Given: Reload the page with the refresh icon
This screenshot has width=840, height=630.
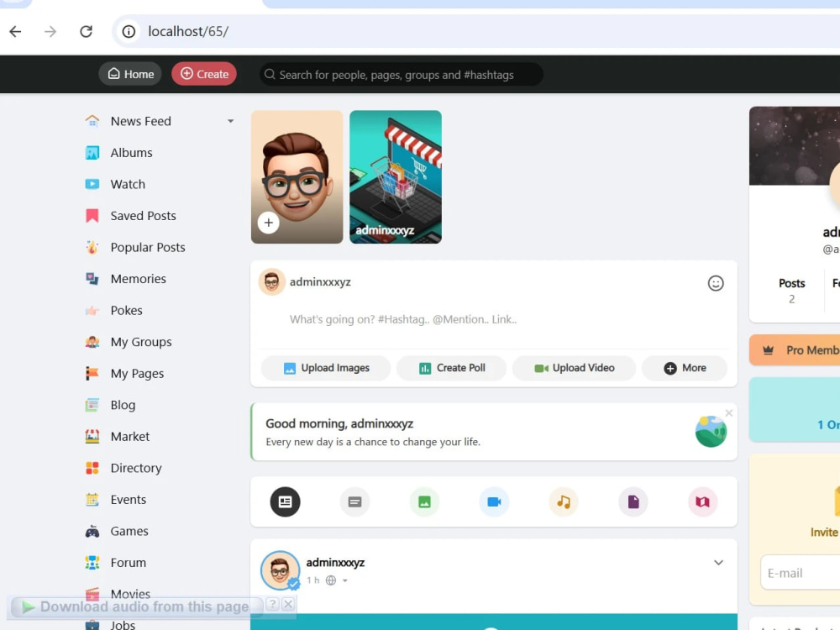Looking at the screenshot, I should [x=87, y=32].
